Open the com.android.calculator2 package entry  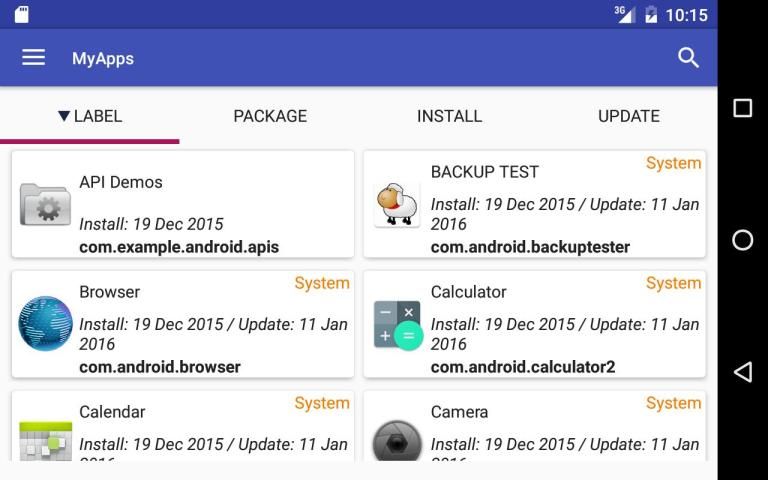(523, 367)
